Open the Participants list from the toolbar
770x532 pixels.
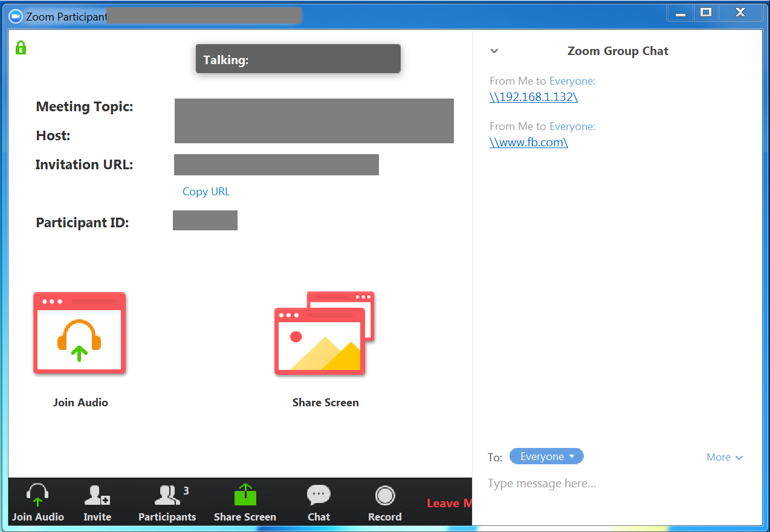tap(167, 503)
